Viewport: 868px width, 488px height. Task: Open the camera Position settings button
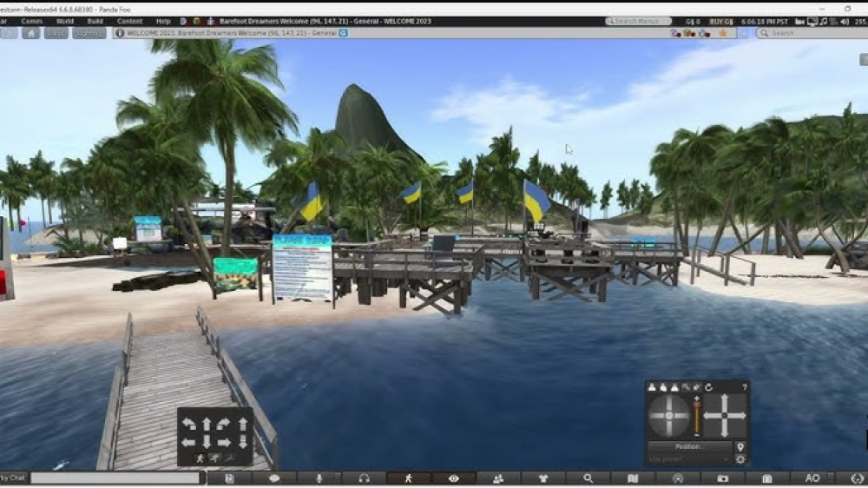tap(688, 446)
